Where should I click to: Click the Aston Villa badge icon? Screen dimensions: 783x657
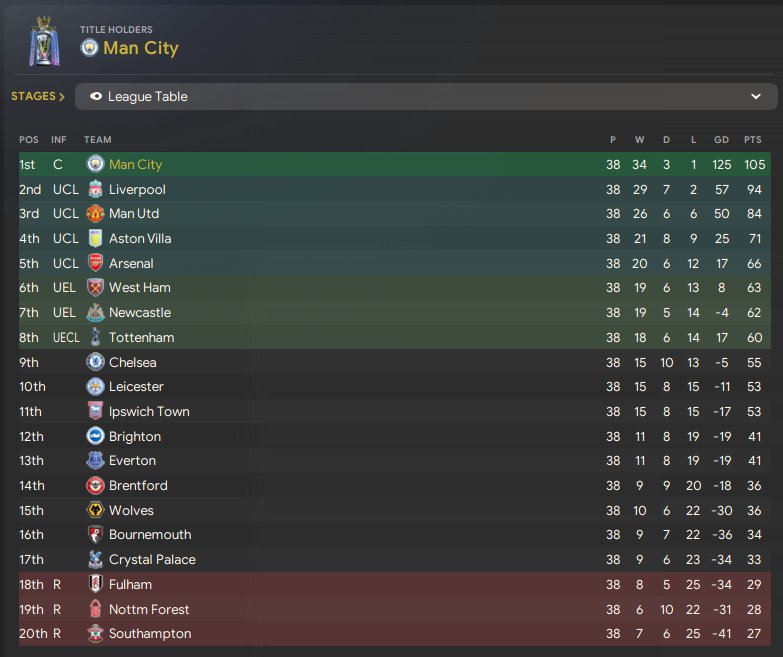coord(95,238)
